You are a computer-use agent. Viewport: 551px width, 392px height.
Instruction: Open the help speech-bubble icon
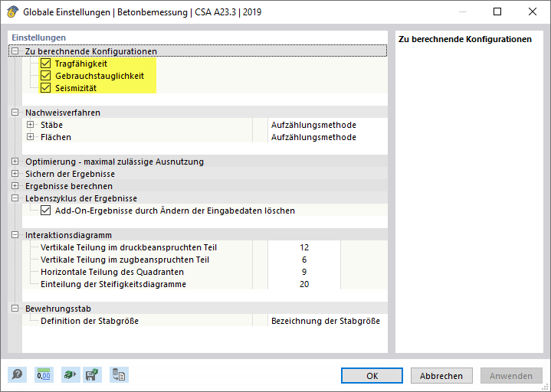pos(17,375)
